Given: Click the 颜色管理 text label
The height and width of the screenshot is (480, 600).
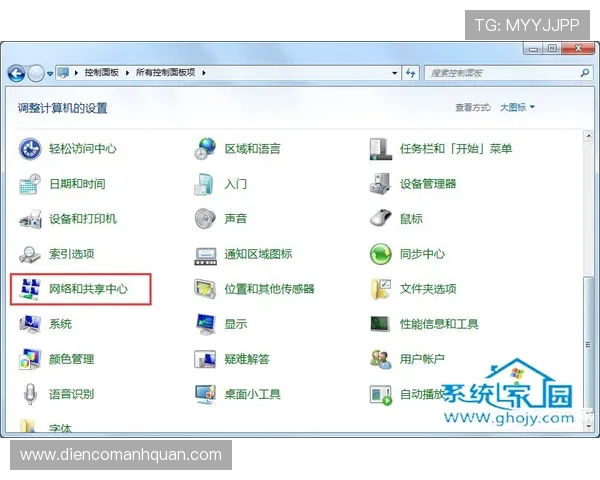Looking at the screenshot, I should [x=71, y=359].
